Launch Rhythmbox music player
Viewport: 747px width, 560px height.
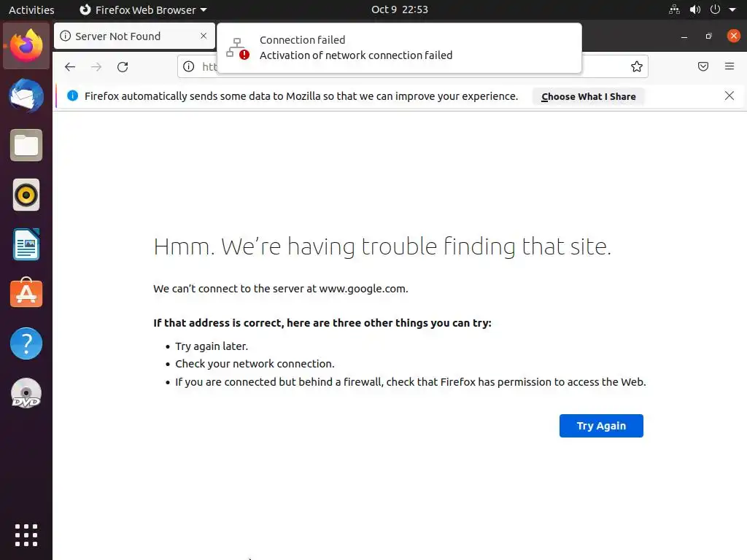click(x=26, y=195)
